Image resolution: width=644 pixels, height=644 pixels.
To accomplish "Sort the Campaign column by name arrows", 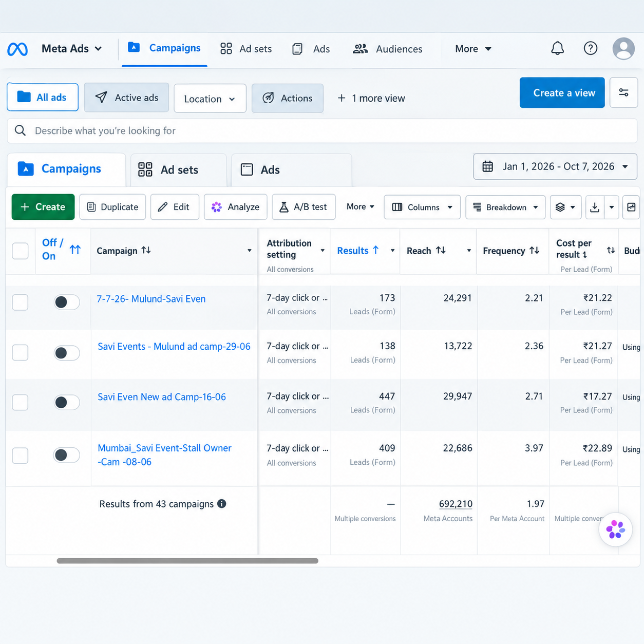I will point(146,250).
